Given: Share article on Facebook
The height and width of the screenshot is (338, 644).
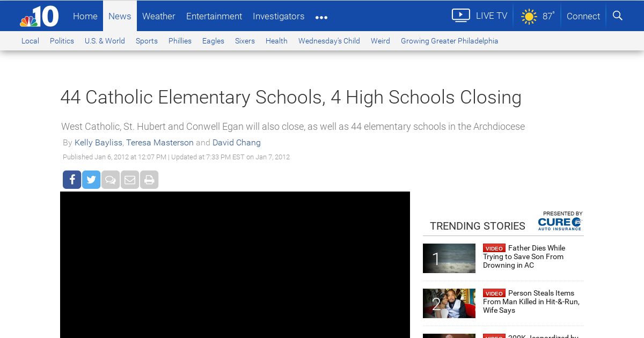Looking at the screenshot, I should pyautogui.click(x=72, y=180).
